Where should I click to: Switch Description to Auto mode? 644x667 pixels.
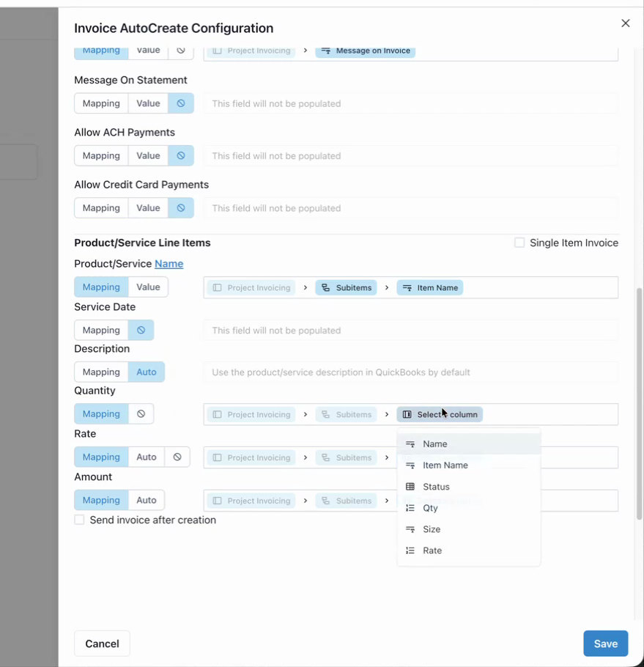tap(147, 372)
